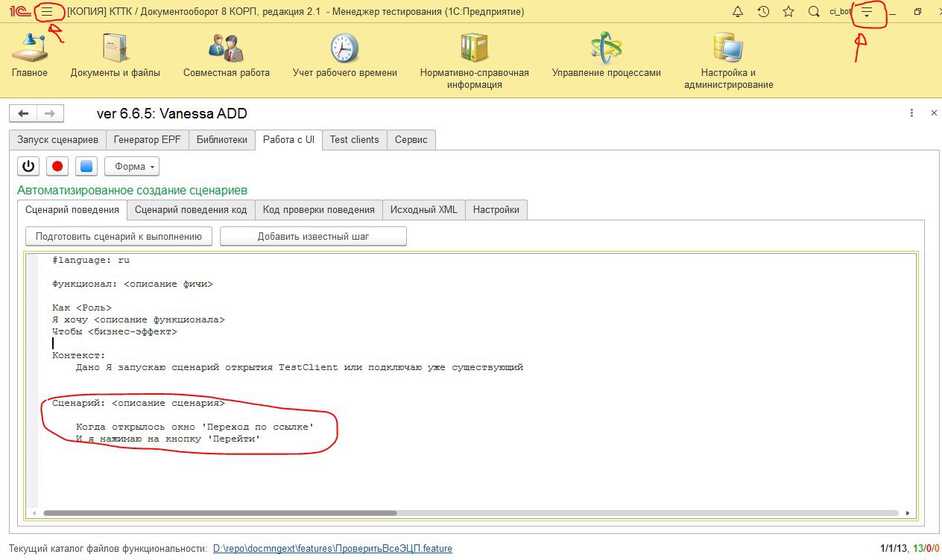Open the form's three-dot more menu
The width and height of the screenshot is (942, 560).
[x=911, y=113]
